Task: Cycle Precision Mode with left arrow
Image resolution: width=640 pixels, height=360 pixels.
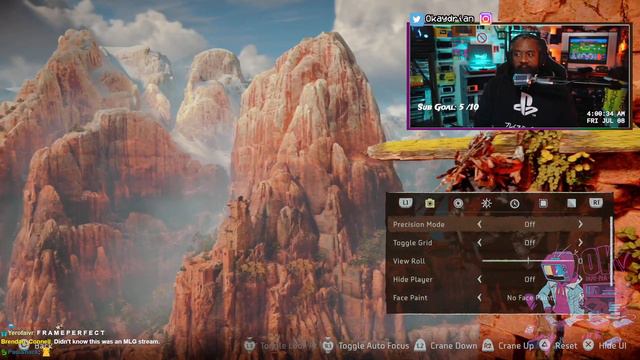Action: pos(480,224)
